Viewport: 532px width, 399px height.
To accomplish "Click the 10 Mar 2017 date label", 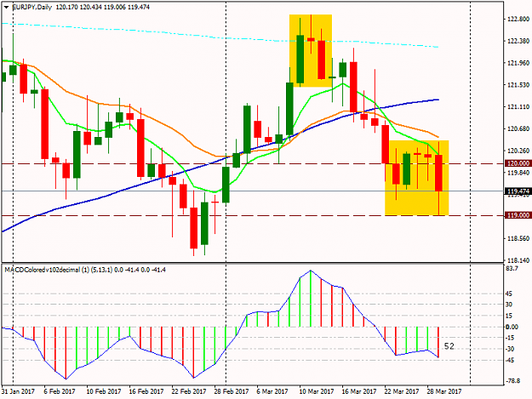I will point(317,391).
